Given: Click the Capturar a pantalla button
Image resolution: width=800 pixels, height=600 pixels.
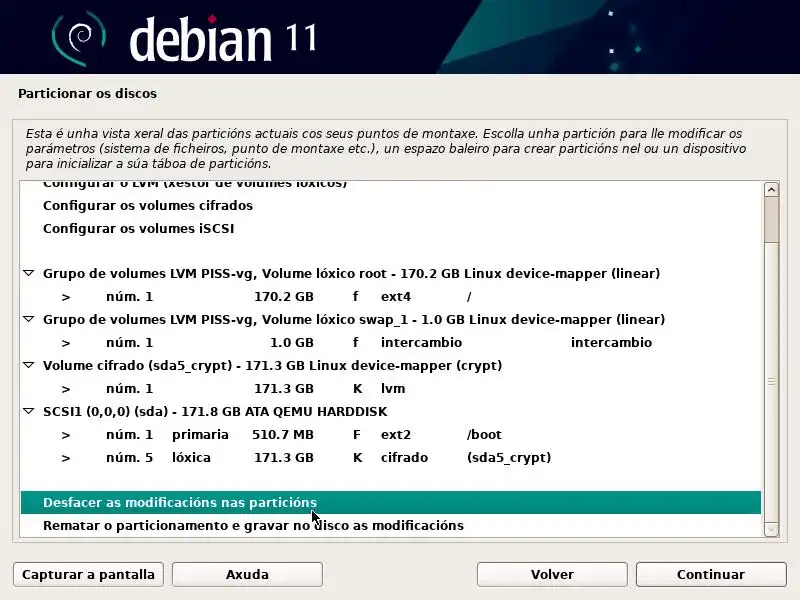Looking at the screenshot, I should point(88,574).
